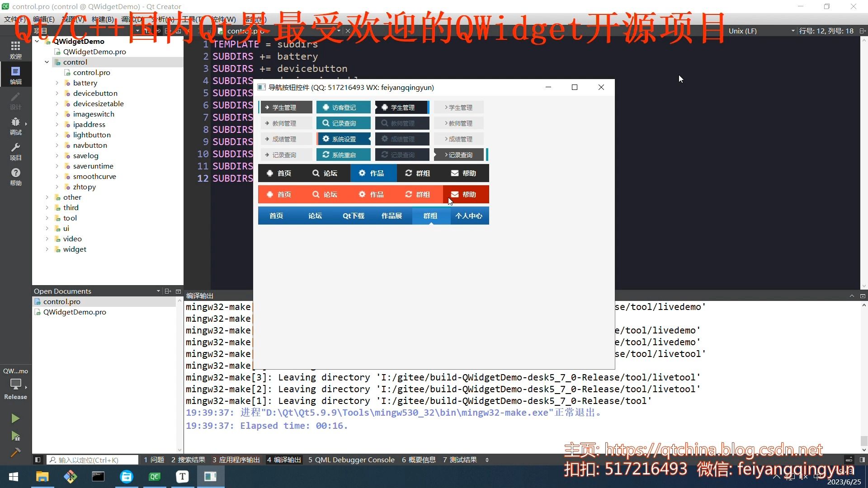The width and height of the screenshot is (868, 488).
Task: Select 教师管理 in first column
Action: point(285,123)
